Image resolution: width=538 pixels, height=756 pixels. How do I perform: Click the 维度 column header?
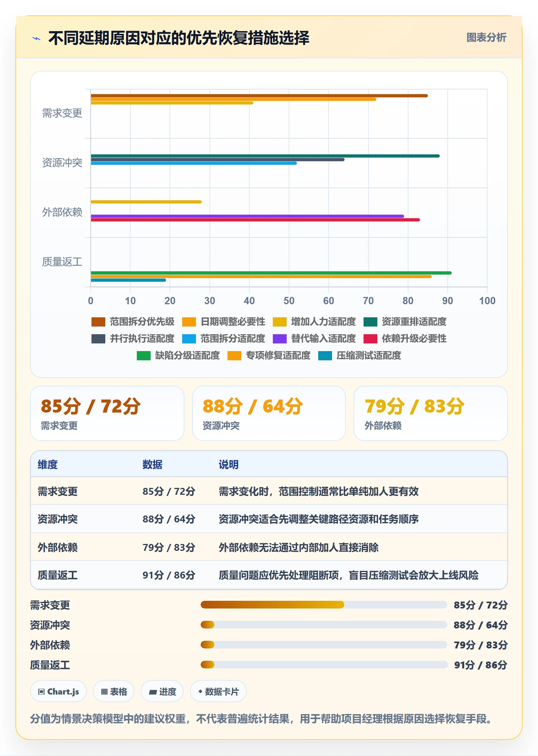pos(48,464)
